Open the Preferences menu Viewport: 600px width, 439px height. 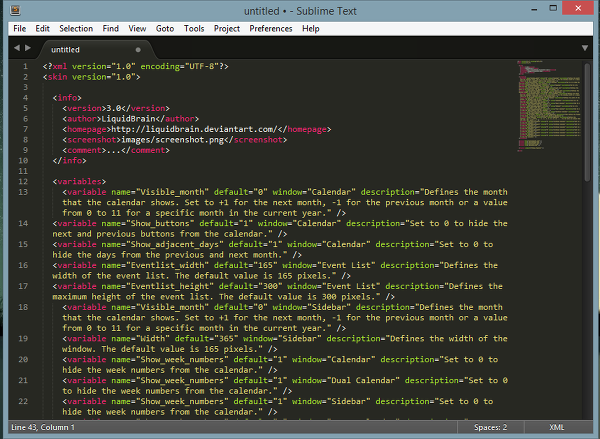[x=271, y=29]
